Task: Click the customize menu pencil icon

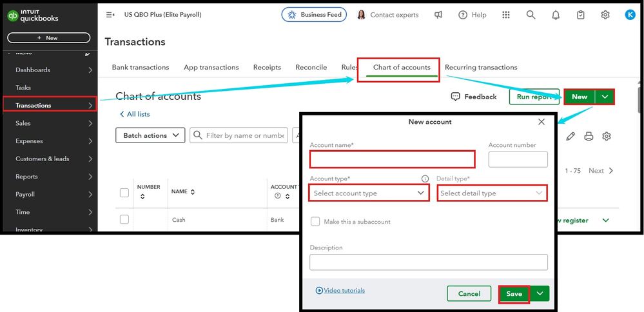Action: 88,54
